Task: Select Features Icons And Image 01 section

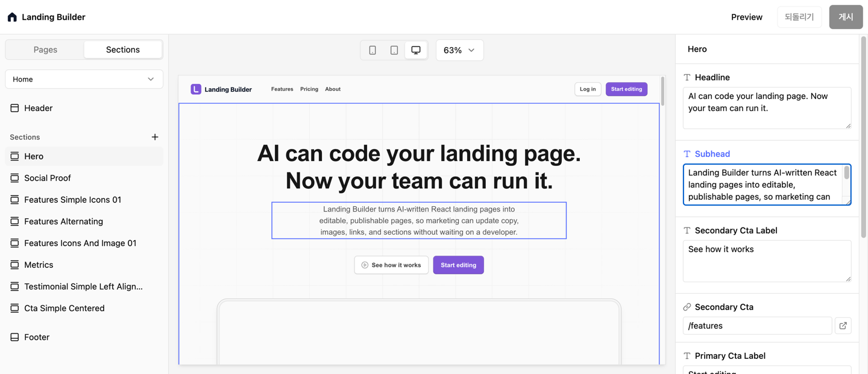Action: tap(84, 243)
